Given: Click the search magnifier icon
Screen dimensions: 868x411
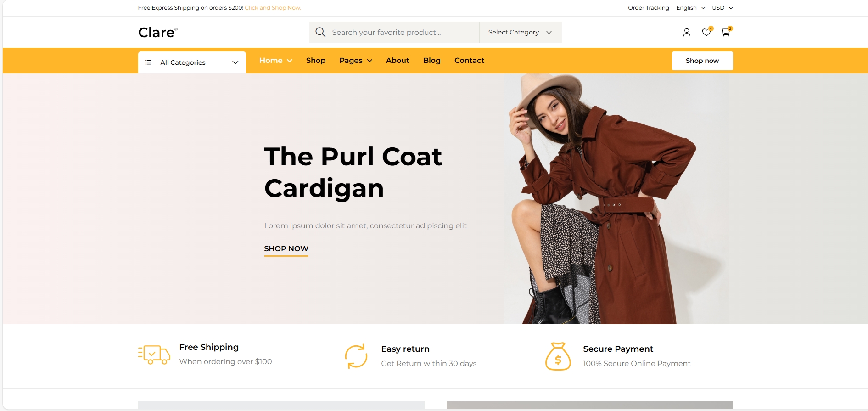Looking at the screenshot, I should tap(320, 32).
